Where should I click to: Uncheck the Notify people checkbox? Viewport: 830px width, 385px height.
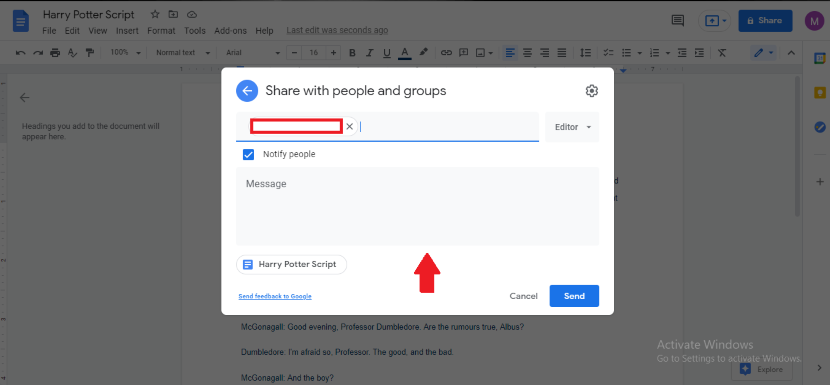click(248, 155)
